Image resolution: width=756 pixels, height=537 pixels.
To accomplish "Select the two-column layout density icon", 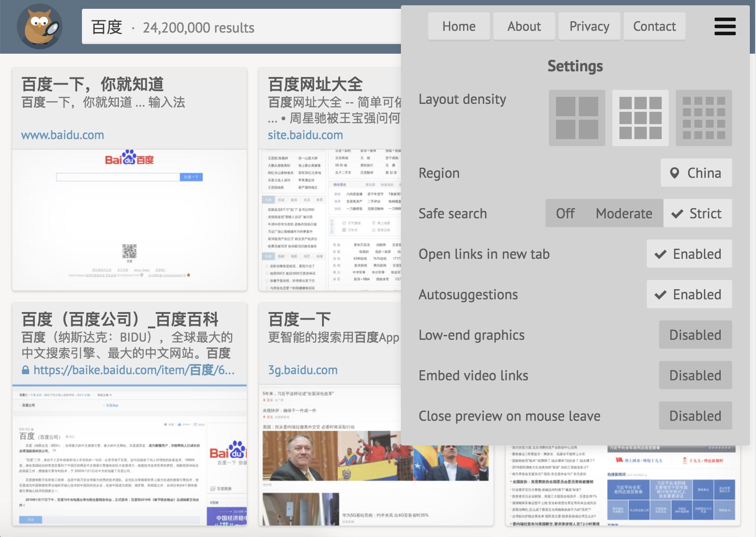I will click(577, 118).
